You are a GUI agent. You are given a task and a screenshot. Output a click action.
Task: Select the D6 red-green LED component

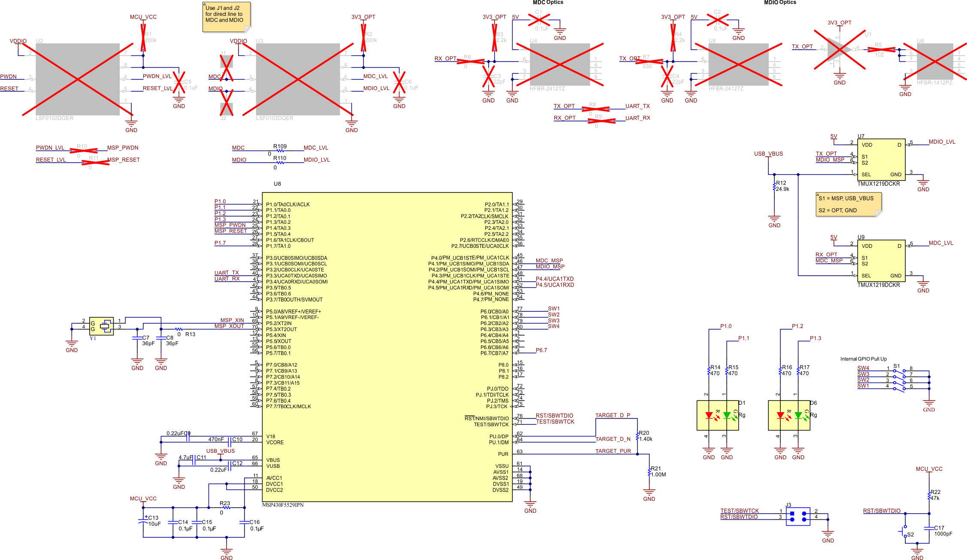point(789,415)
